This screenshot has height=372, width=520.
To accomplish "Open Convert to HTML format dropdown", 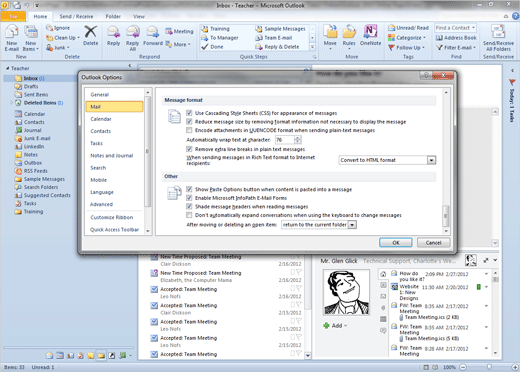I will pyautogui.click(x=431, y=160).
